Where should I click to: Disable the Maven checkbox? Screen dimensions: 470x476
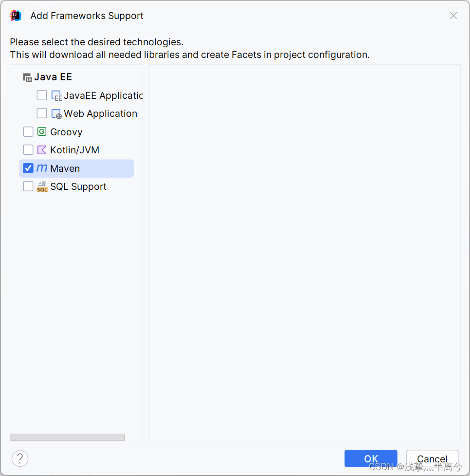pos(28,168)
